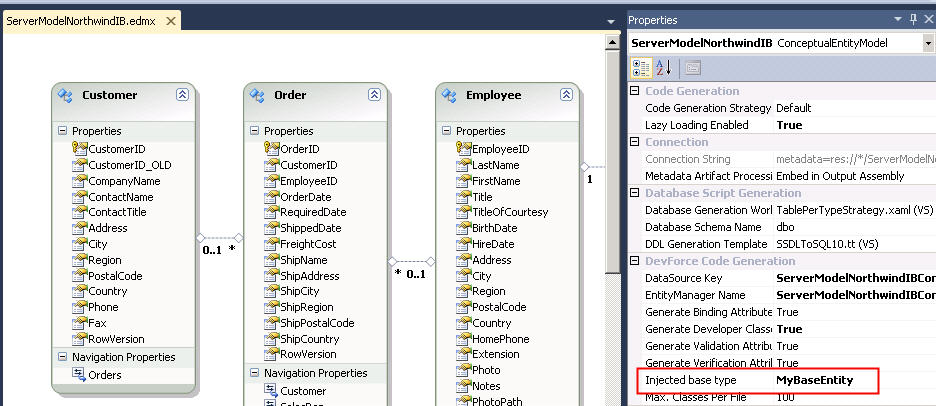Collapse the Properties section of Order entity

[x=255, y=131]
